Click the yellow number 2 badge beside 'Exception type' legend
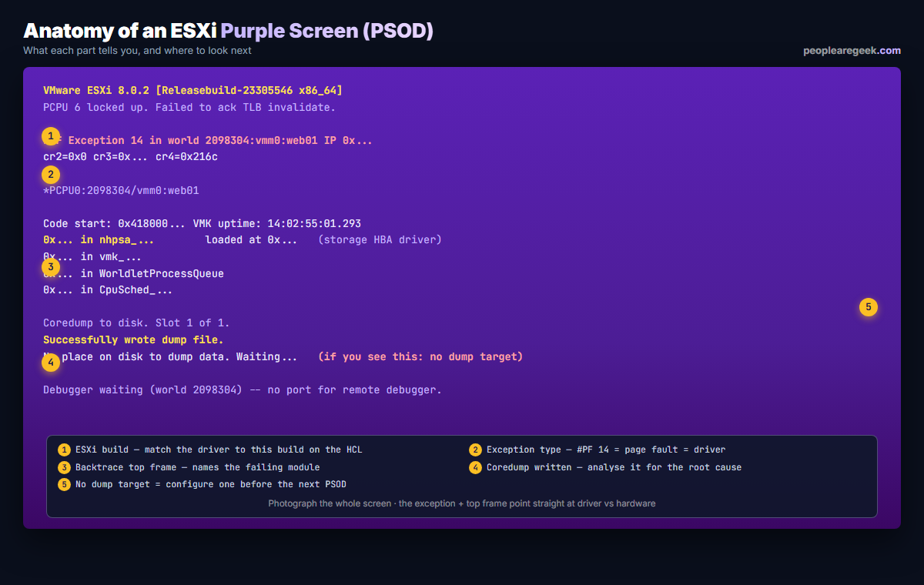Image resolution: width=924 pixels, height=585 pixels. (476, 450)
